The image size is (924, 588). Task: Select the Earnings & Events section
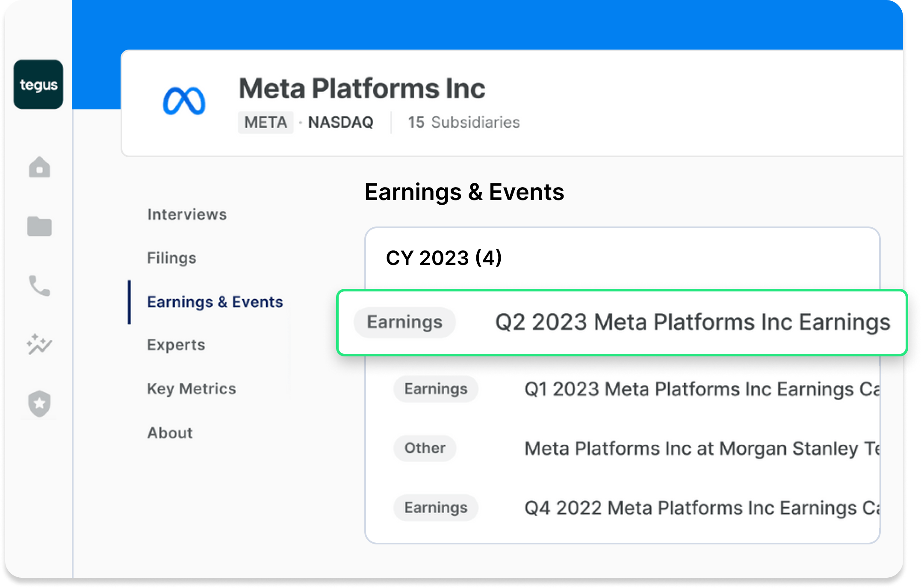click(215, 302)
